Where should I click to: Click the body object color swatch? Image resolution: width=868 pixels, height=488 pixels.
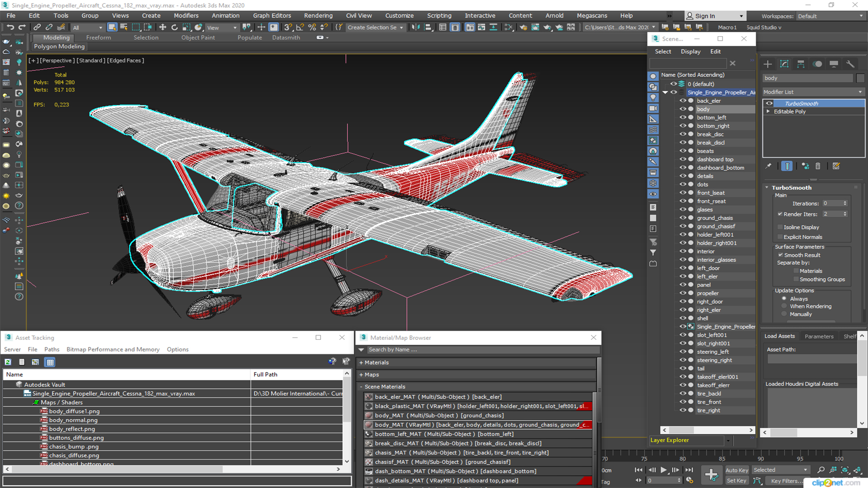click(x=861, y=78)
